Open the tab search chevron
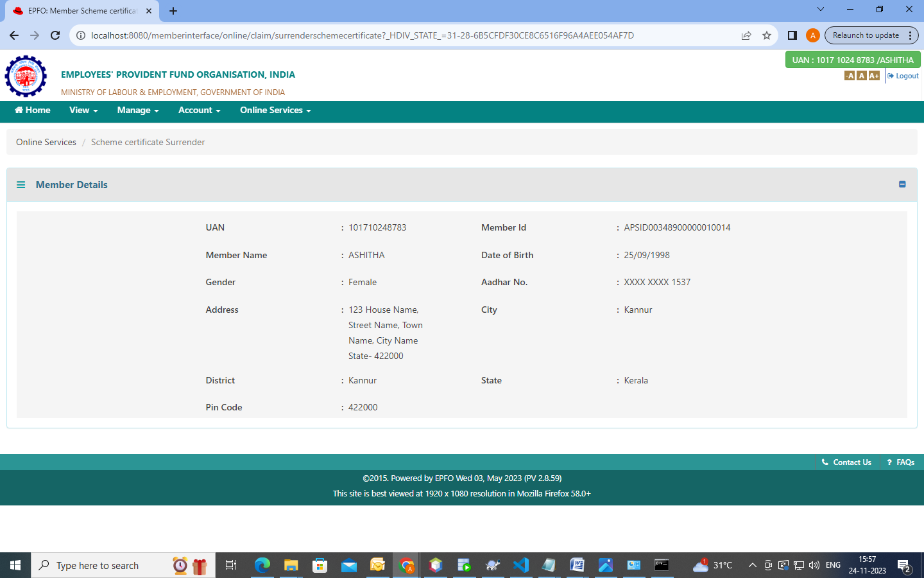 click(x=821, y=9)
